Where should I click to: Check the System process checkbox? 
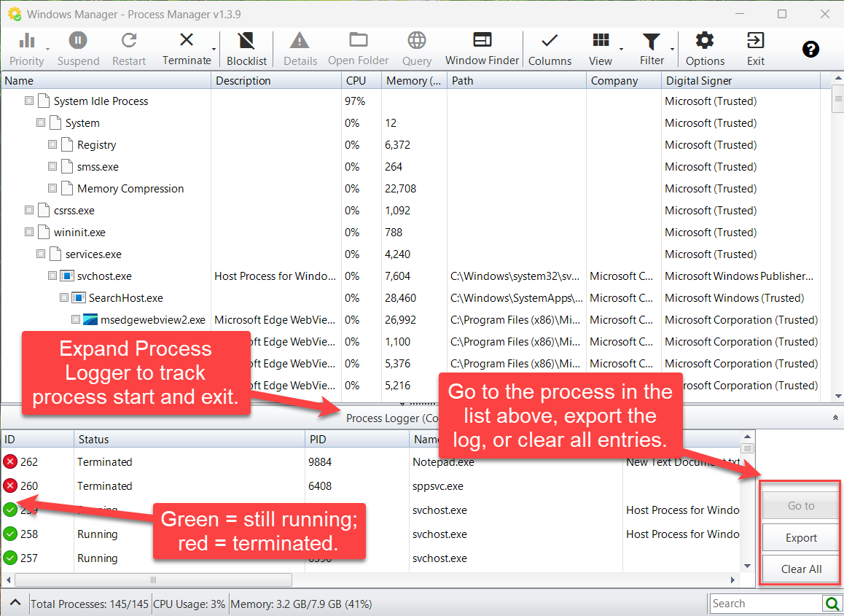(x=41, y=122)
